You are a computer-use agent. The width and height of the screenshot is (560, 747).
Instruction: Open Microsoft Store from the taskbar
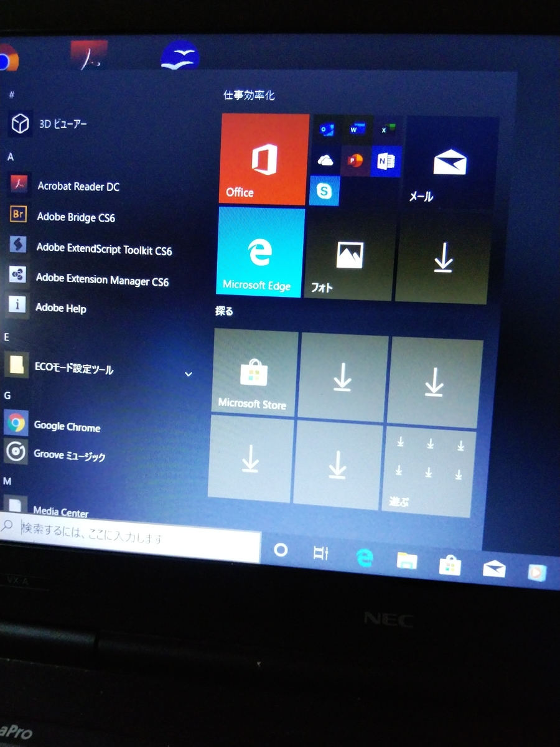(x=450, y=565)
